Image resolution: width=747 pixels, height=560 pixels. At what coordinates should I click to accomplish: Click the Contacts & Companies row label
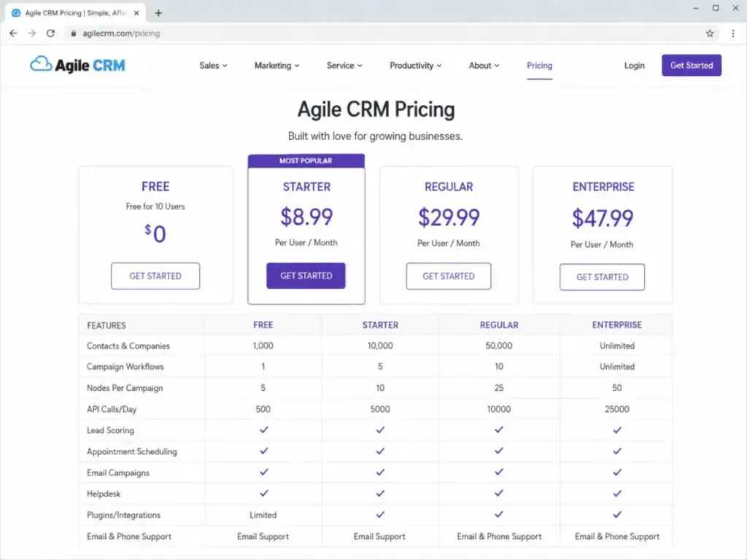point(128,346)
